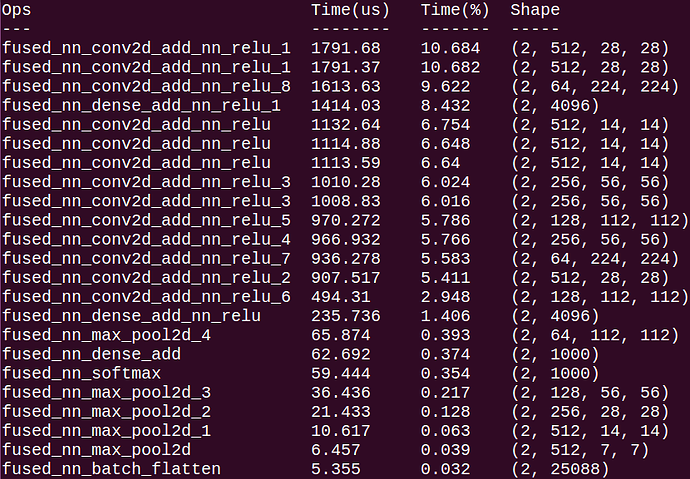Select the fused_nn_conv2d_add_nn_relu_7 op name
The image size is (690, 479).
click(x=146, y=258)
